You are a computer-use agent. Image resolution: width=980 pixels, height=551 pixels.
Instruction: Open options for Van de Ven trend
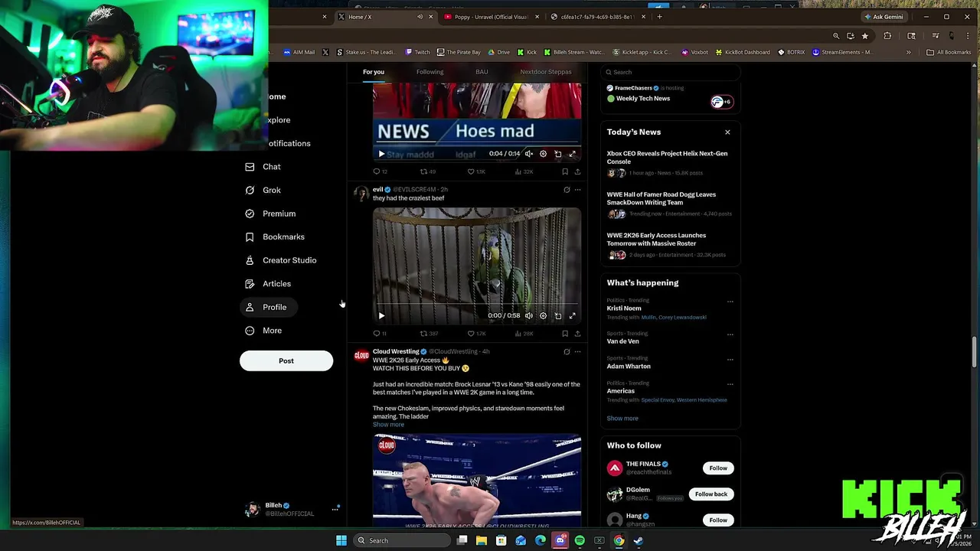click(x=730, y=334)
